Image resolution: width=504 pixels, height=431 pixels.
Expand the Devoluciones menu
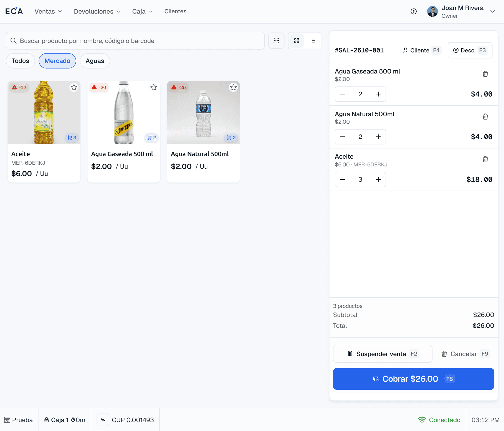97,11
